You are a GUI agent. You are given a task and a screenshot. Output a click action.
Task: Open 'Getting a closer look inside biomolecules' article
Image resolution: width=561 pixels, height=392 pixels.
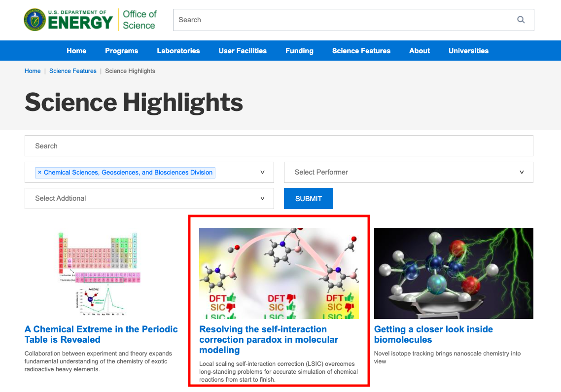(434, 334)
